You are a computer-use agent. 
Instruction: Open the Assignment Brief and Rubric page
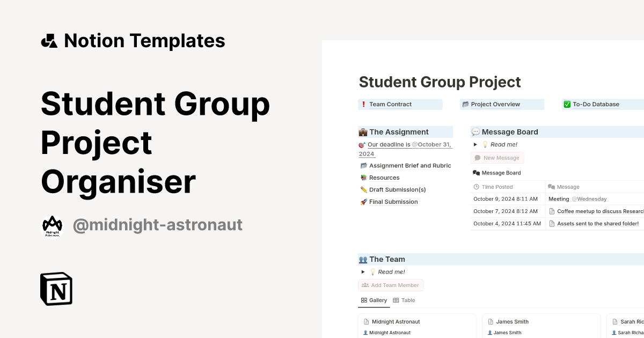410,165
